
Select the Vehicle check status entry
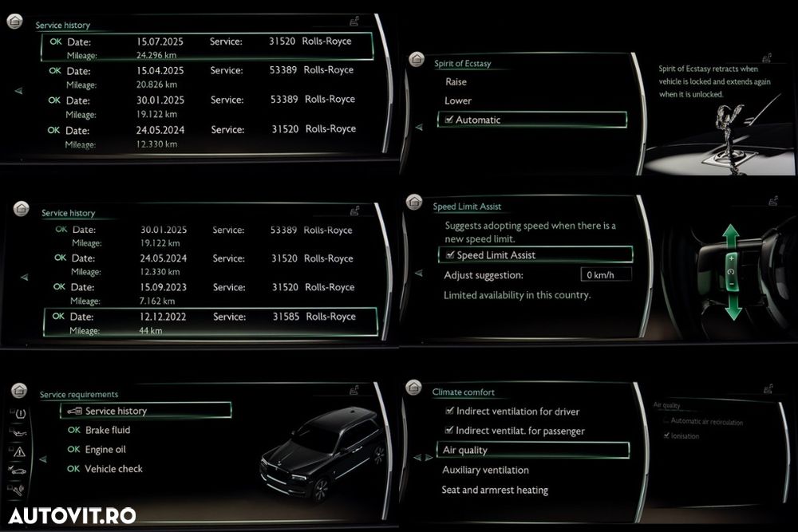tap(105, 469)
